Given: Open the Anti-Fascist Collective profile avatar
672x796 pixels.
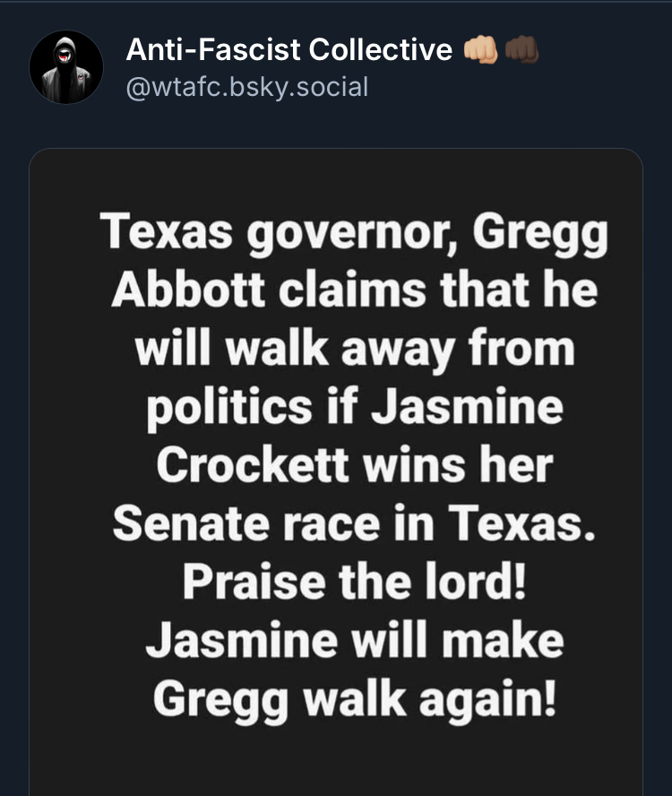Looking at the screenshot, I should 66,67.
